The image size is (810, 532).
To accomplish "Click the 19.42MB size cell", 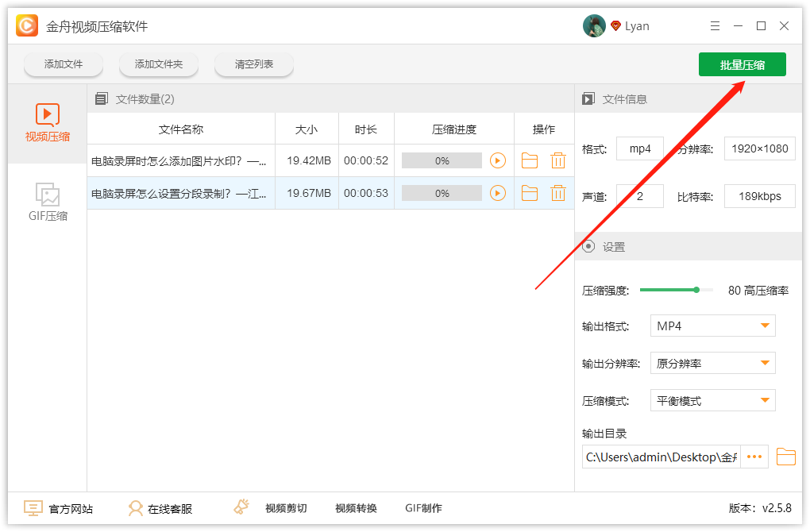I will (309, 160).
